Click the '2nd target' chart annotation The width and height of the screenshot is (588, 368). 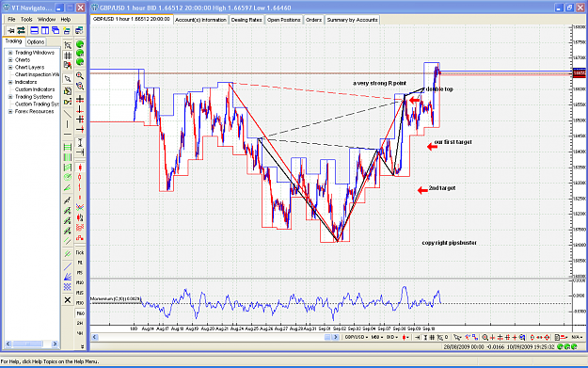click(442, 188)
